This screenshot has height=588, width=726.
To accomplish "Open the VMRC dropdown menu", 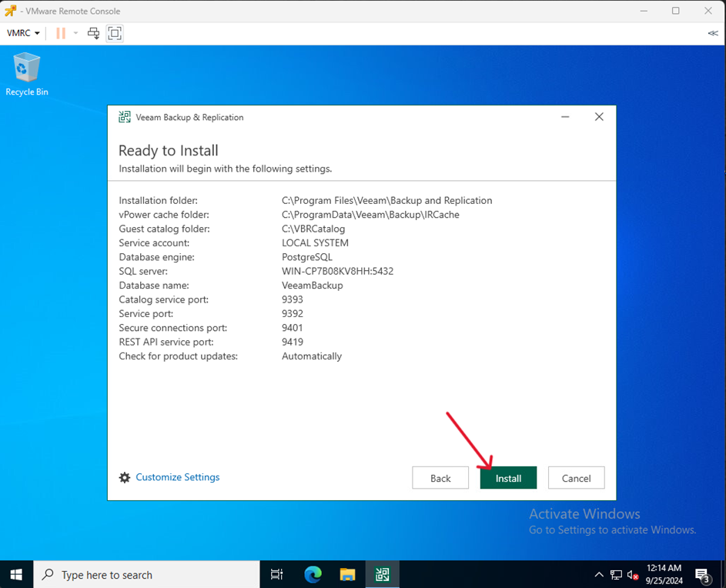I will point(23,33).
